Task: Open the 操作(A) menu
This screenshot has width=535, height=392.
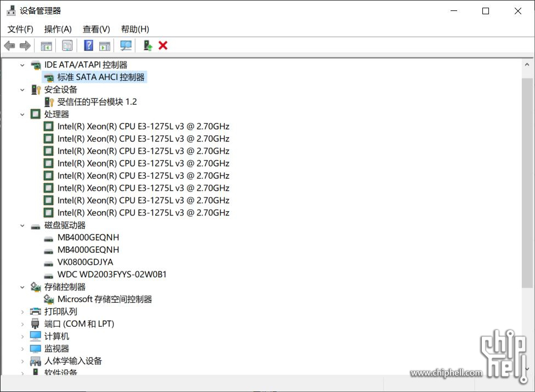Action: [58, 30]
